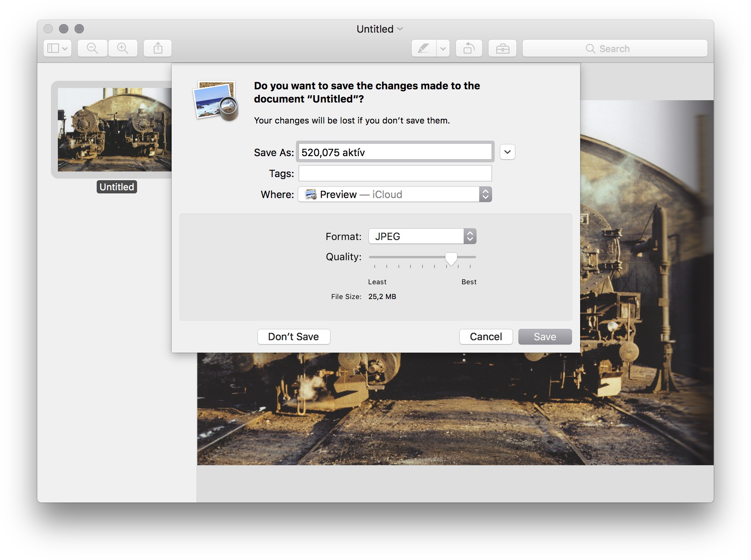The height and width of the screenshot is (560, 751).
Task: Expand the highlight color dropdown arrow
Action: tap(443, 48)
